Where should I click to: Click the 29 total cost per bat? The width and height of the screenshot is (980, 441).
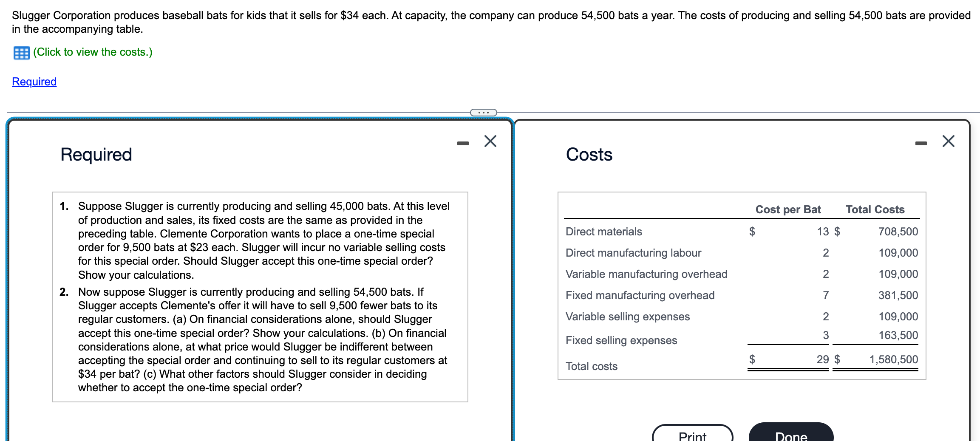823,359
